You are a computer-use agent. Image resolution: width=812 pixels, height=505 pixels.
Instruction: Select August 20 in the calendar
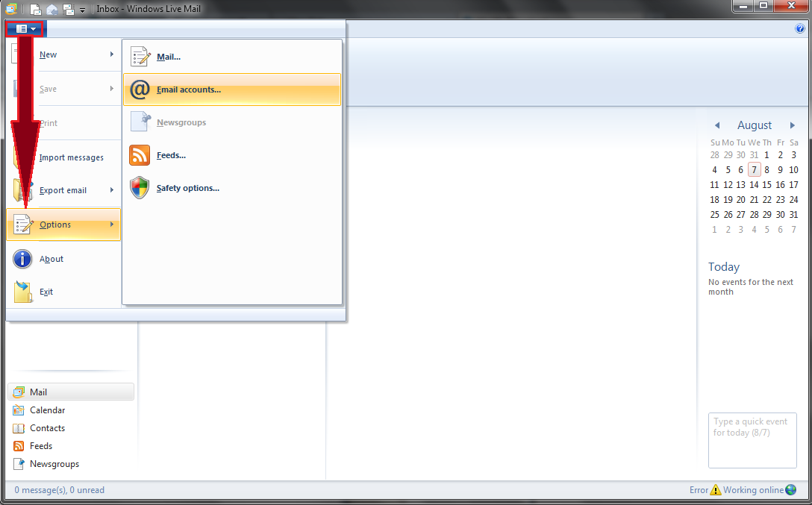[741, 200]
